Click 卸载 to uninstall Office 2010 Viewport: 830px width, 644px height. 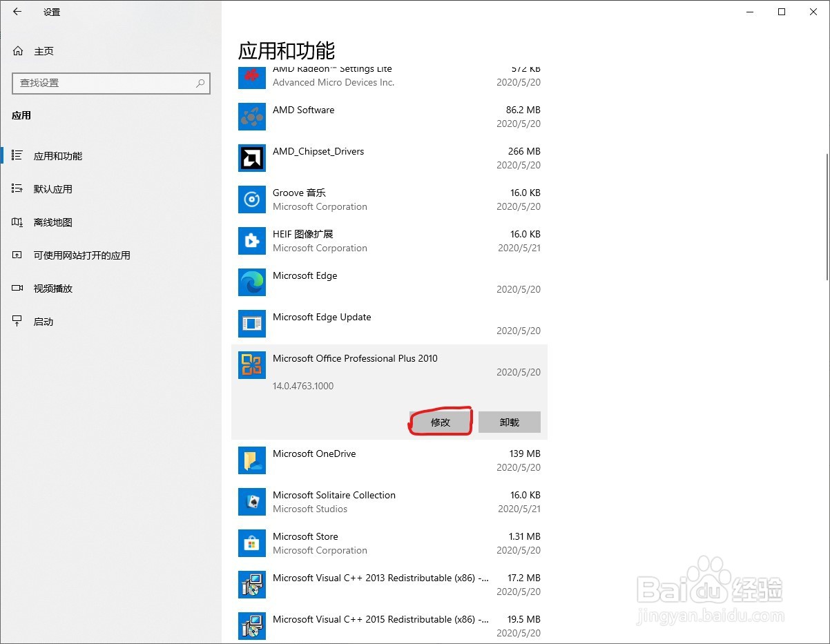(x=510, y=422)
